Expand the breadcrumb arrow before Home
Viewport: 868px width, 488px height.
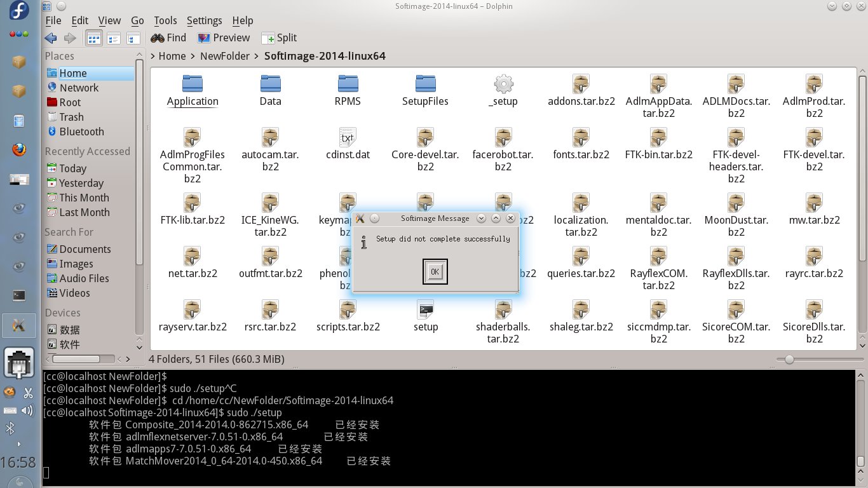153,56
